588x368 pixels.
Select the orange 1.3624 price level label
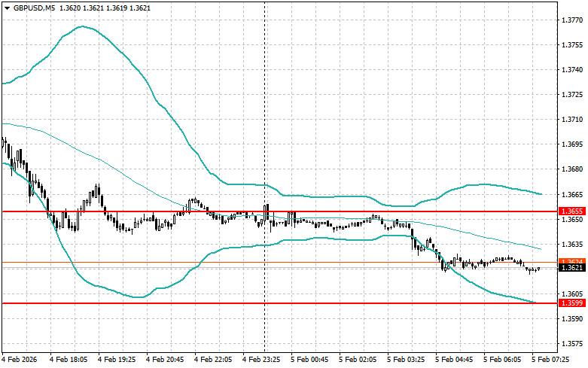(x=573, y=261)
